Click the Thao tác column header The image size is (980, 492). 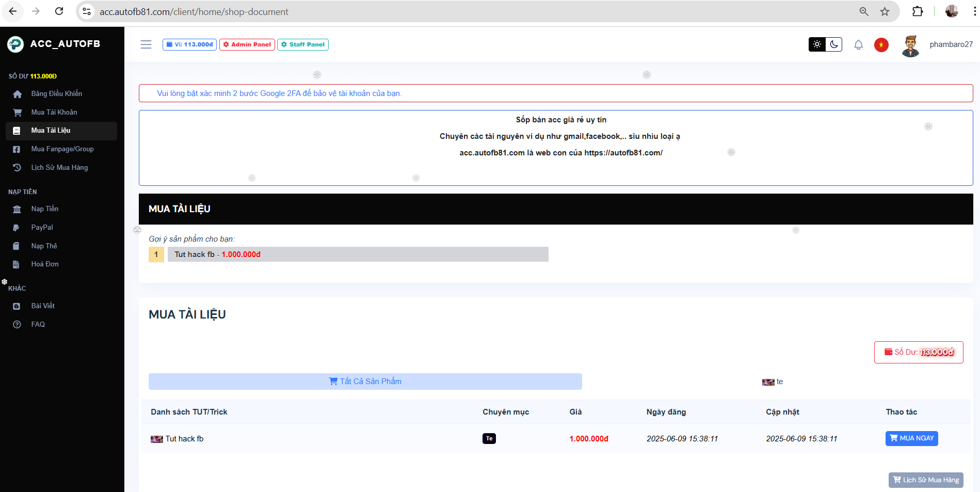902,412
